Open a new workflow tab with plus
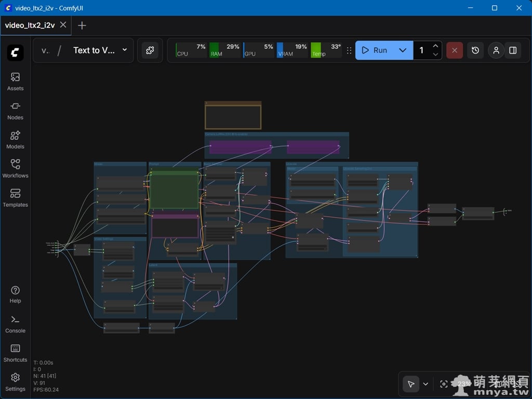Viewport: 532px width, 399px height. 82,25
